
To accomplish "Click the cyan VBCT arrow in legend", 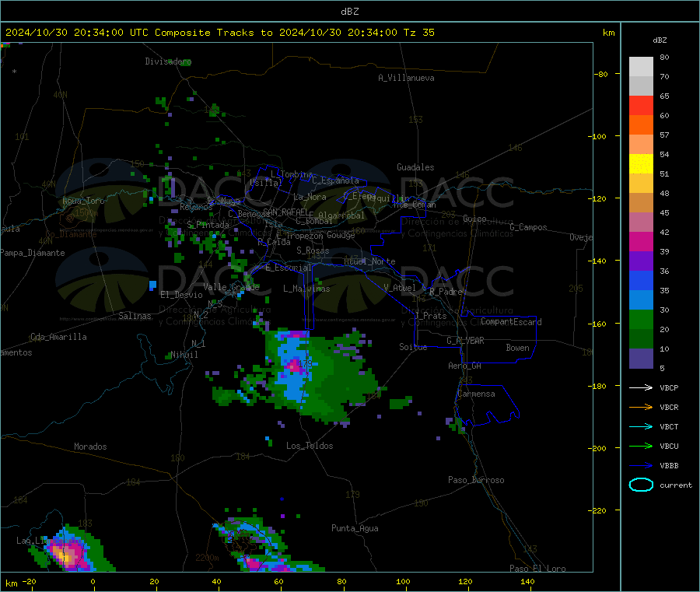I will click(x=641, y=426).
